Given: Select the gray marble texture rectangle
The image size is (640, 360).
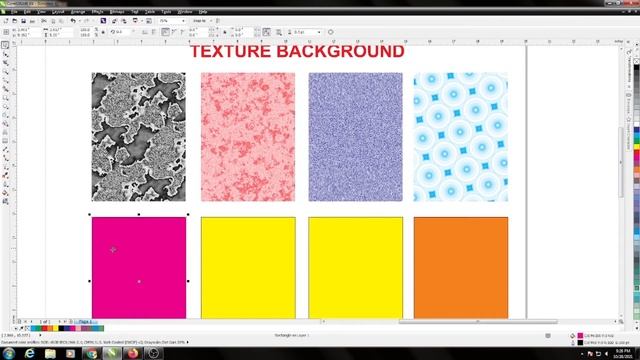Looking at the screenshot, I should [x=139, y=137].
